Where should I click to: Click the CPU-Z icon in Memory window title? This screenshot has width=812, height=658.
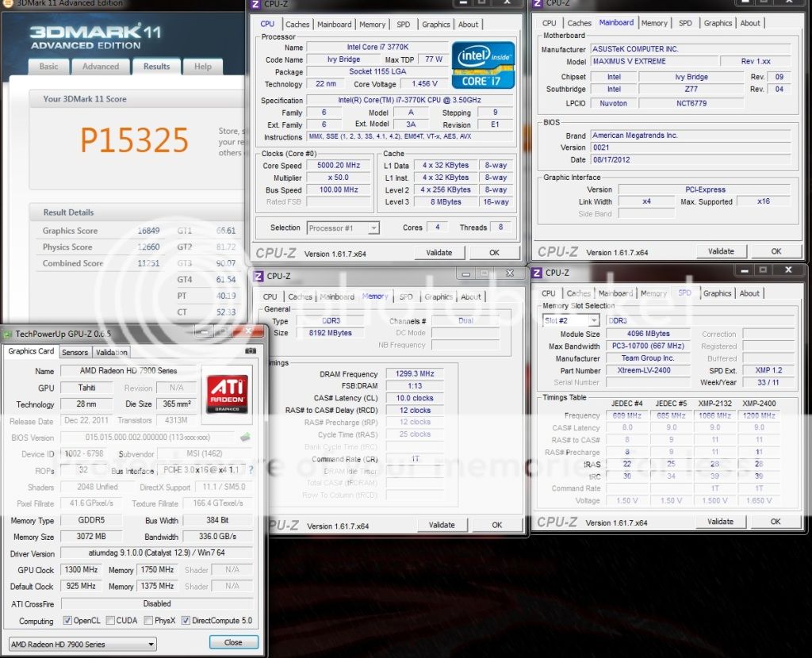[257, 276]
